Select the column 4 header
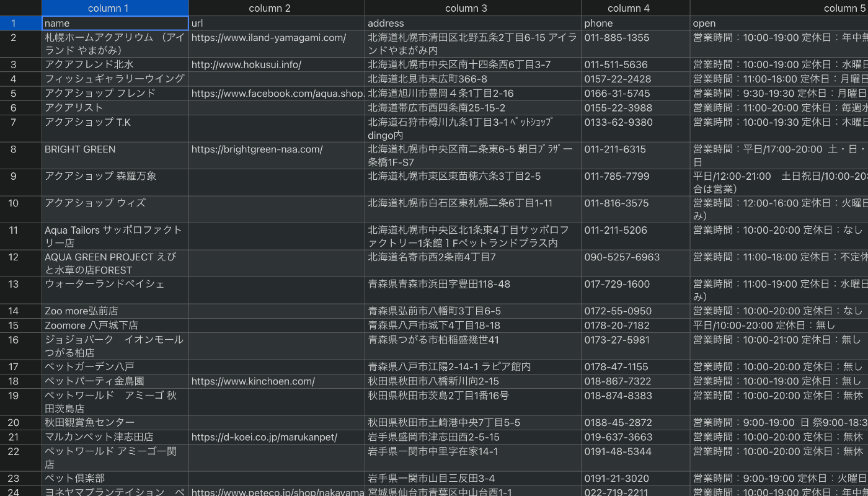Viewport: 868px width, 496px height. pyautogui.click(x=635, y=8)
